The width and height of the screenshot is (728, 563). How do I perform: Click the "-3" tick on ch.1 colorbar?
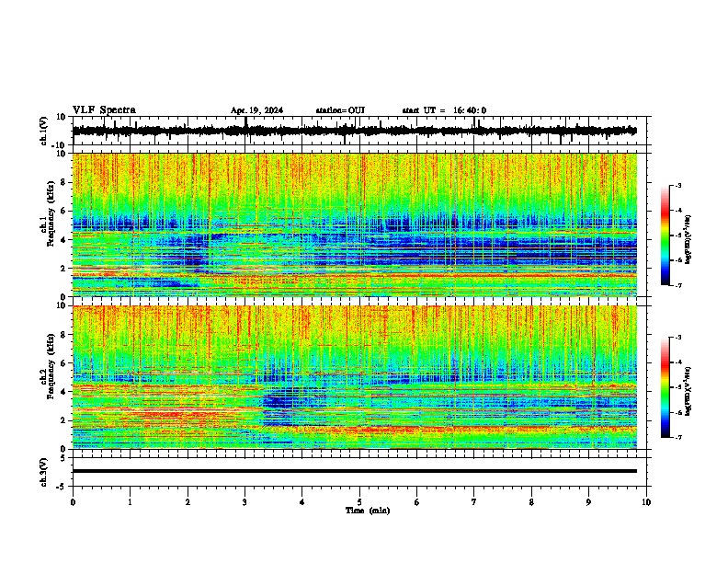[678, 186]
